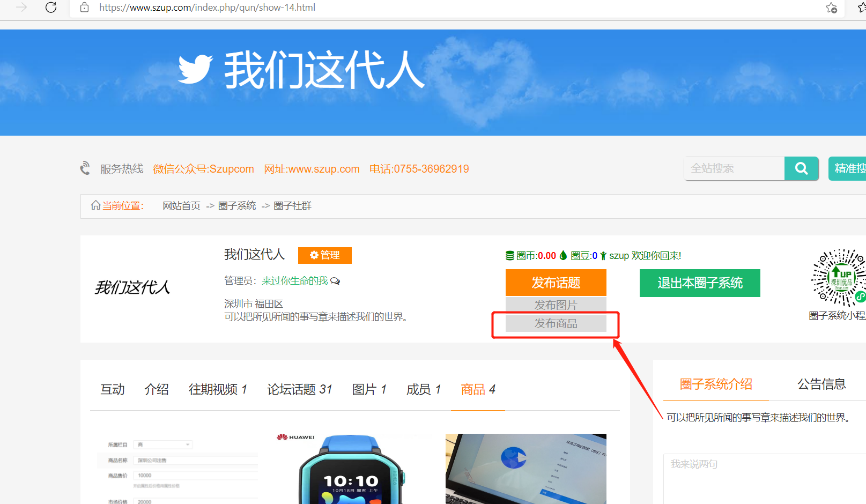Open the Huawei watch product thumbnail
866x504 pixels.
(351, 469)
